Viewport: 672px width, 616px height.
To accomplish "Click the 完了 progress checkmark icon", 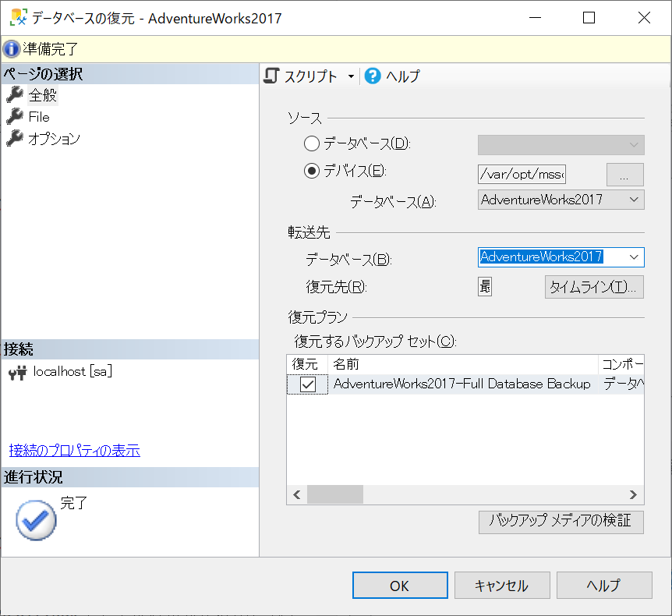I will coord(36,520).
